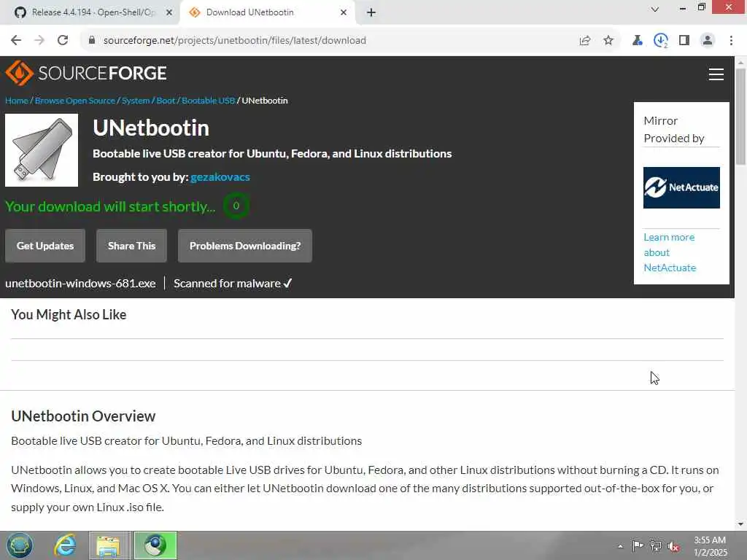This screenshot has width=747, height=560.
Task: Click Learn more about NetActuate link
Action: click(x=670, y=252)
